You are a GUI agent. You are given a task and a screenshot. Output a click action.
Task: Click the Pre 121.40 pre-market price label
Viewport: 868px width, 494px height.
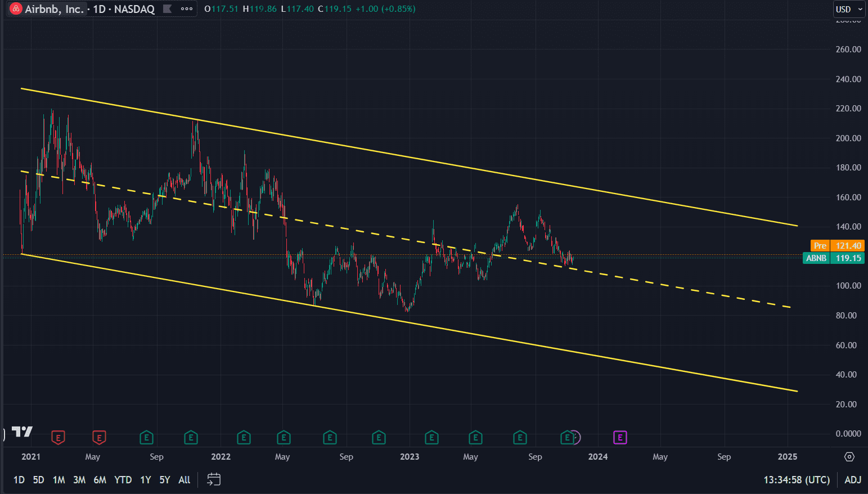pos(837,245)
